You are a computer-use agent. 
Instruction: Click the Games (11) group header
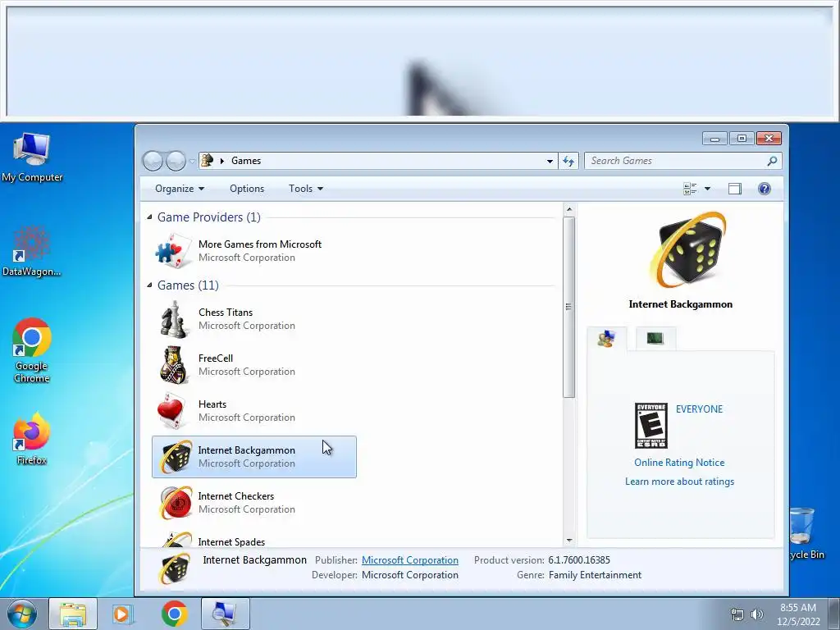tap(188, 285)
